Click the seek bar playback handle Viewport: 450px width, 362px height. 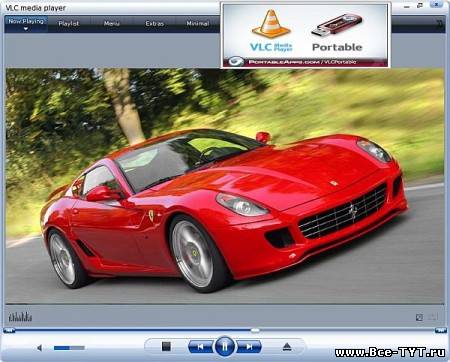coord(255,330)
